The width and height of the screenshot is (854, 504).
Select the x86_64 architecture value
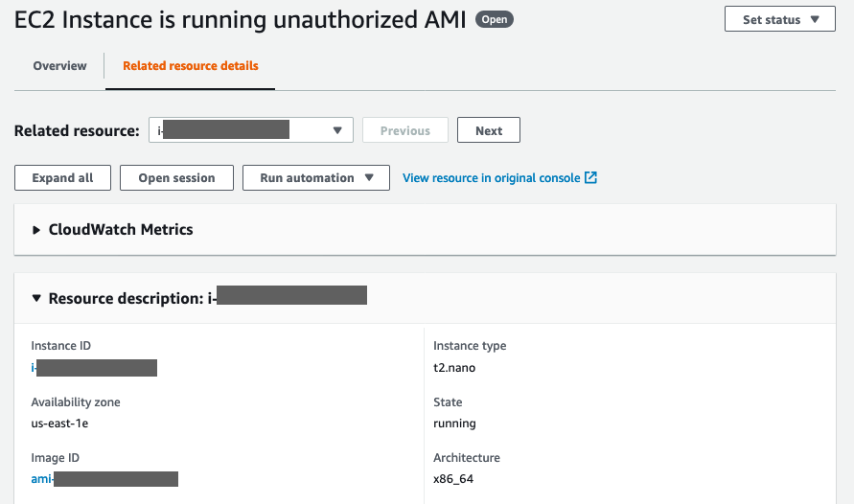point(453,479)
